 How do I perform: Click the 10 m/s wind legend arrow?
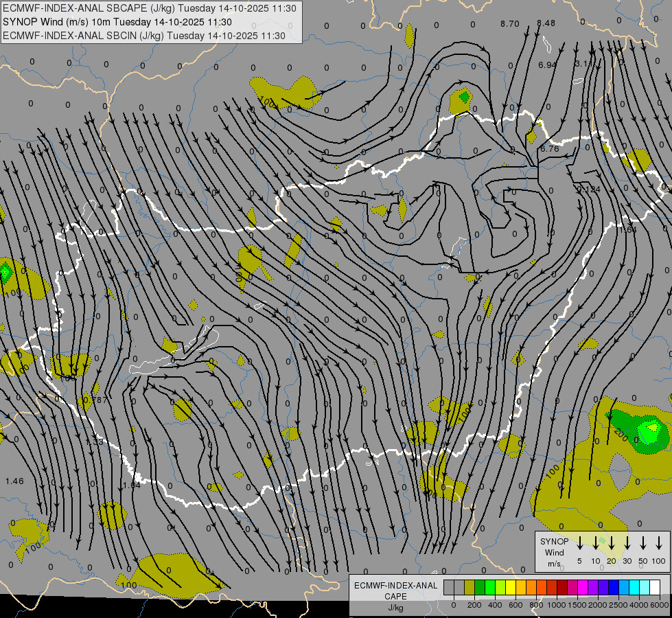(595, 543)
